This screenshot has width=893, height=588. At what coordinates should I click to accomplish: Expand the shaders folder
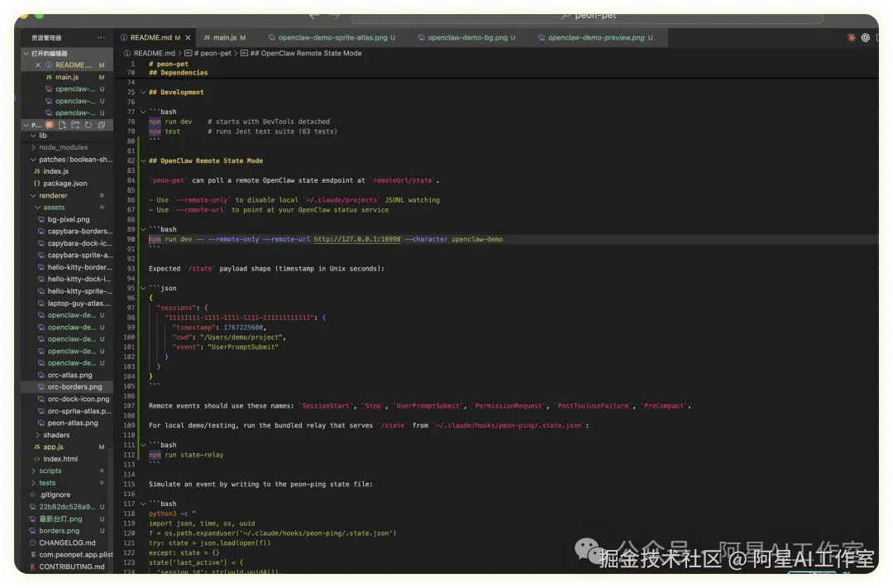(x=37, y=435)
